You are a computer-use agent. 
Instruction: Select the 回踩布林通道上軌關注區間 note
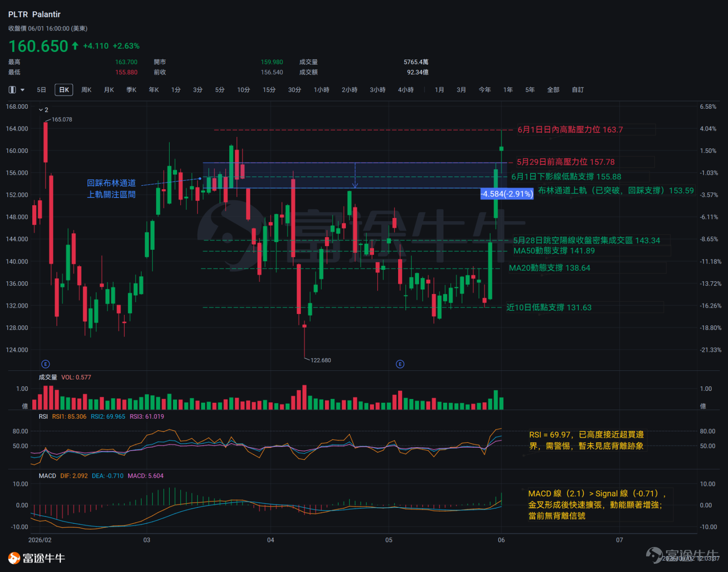pyautogui.click(x=111, y=189)
